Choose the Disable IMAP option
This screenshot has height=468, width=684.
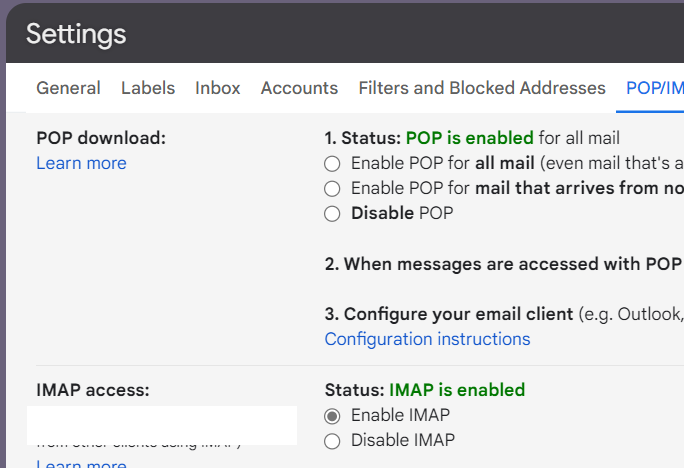pyautogui.click(x=332, y=440)
